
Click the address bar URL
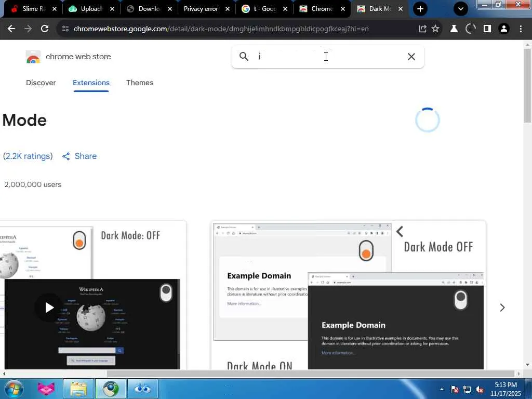pos(221,29)
